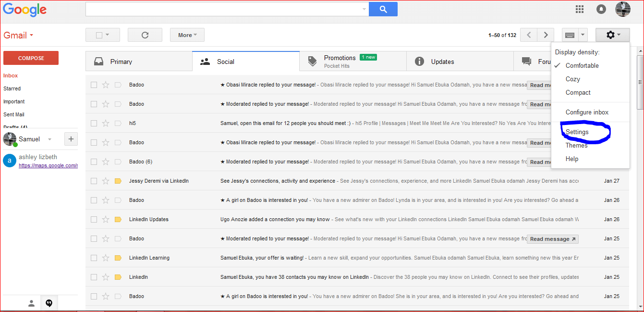Open the notifications bell
The width and height of the screenshot is (644, 312).
tap(601, 9)
